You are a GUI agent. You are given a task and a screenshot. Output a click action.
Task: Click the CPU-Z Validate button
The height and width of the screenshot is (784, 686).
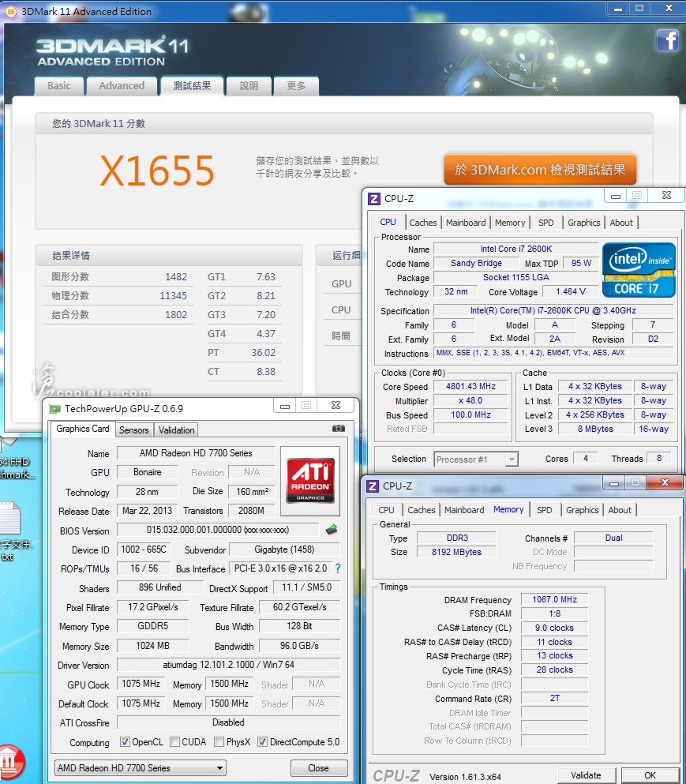(x=586, y=775)
